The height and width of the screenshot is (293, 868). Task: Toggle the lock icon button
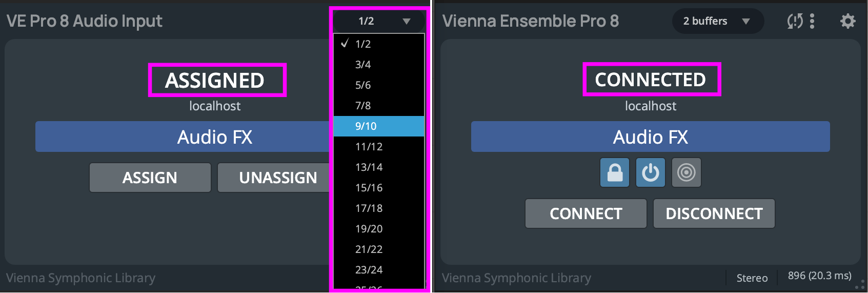pos(615,172)
